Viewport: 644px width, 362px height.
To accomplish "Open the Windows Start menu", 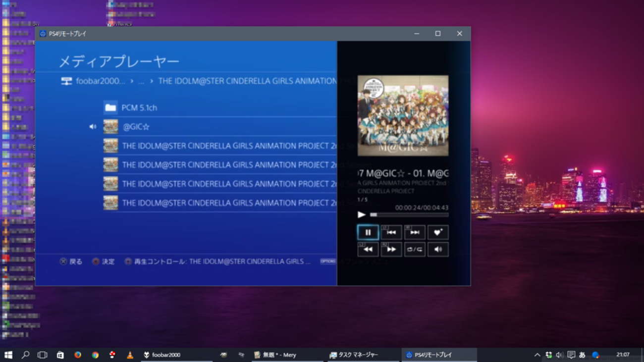I will (x=8, y=355).
